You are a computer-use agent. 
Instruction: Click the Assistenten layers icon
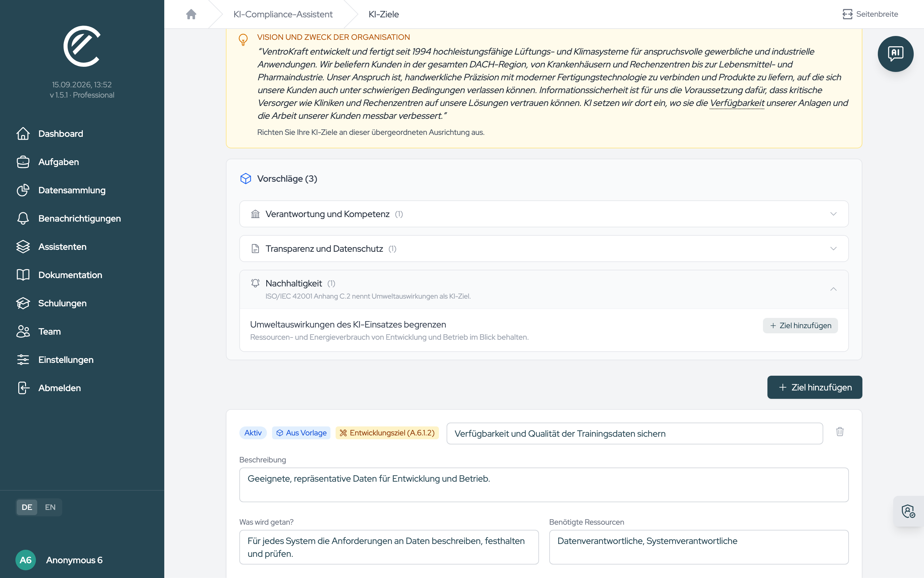[23, 247]
